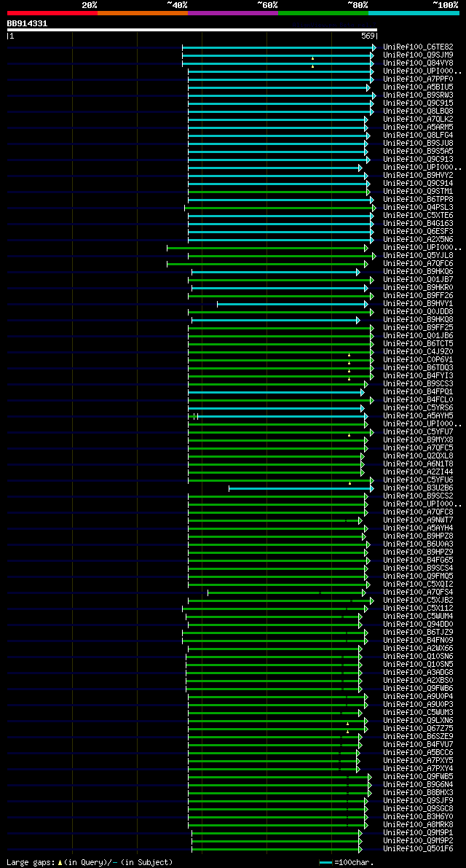This screenshot has height=868, width=466.
Task: Select the UniRef100_Q9M9P1 label
Action: (x=418, y=833)
